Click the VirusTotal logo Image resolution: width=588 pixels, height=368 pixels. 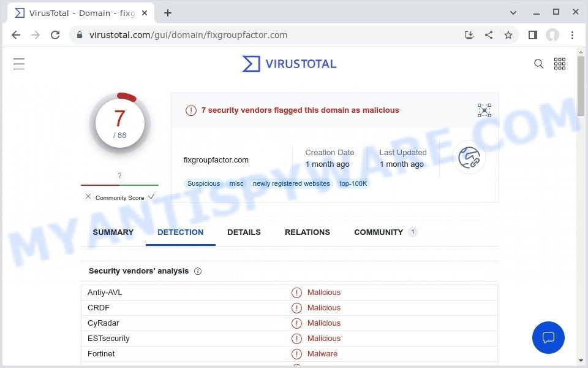point(289,64)
